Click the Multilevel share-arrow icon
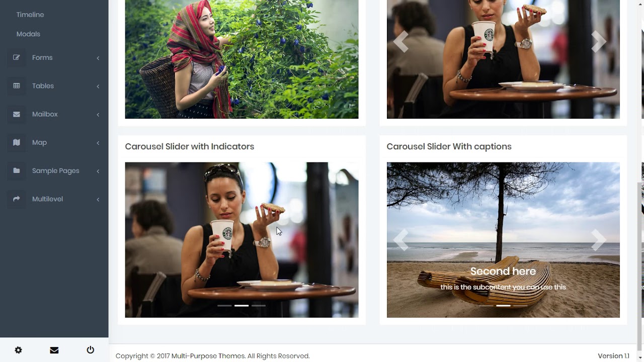644x362 pixels. 16,199
